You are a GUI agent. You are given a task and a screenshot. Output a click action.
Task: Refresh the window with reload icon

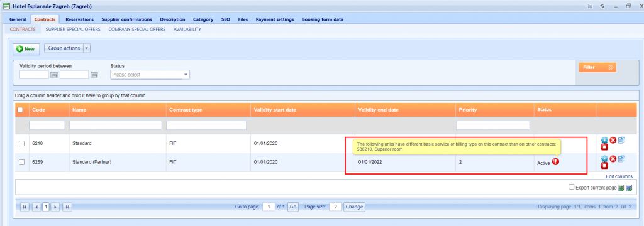click(602, 6)
